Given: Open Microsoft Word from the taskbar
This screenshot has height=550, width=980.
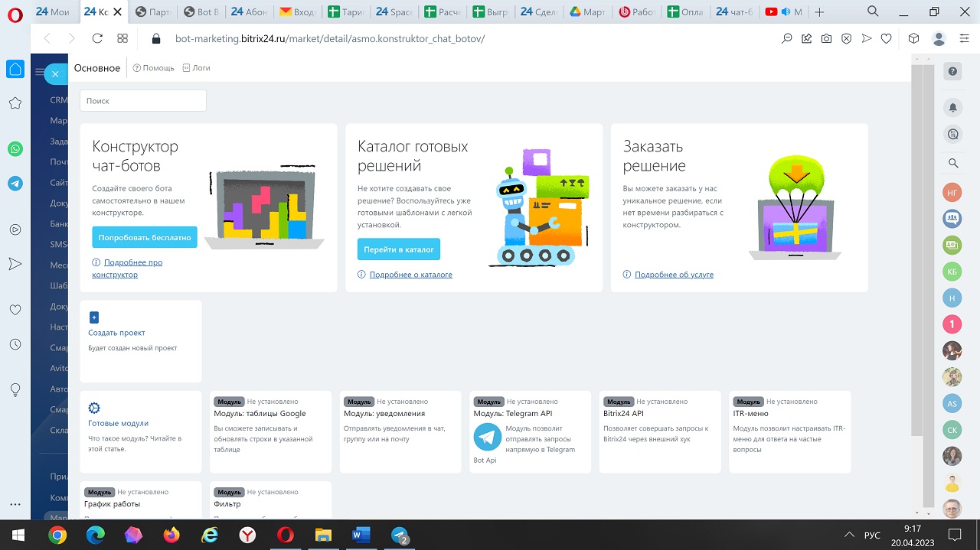Looking at the screenshot, I should [x=361, y=535].
